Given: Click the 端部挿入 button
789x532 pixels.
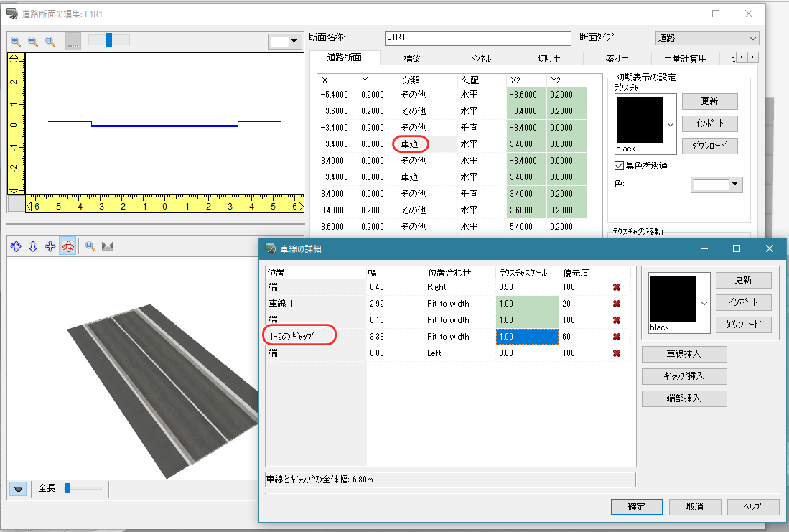Looking at the screenshot, I should 684,398.
